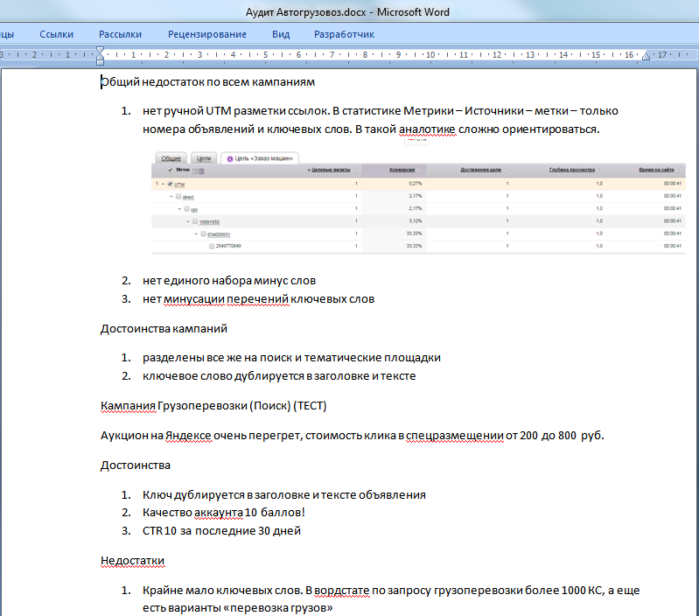Image resolution: width=699 pixels, height=616 pixels.
Task: Click the underlined word 'минусации'
Action: click(x=194, y=299)
